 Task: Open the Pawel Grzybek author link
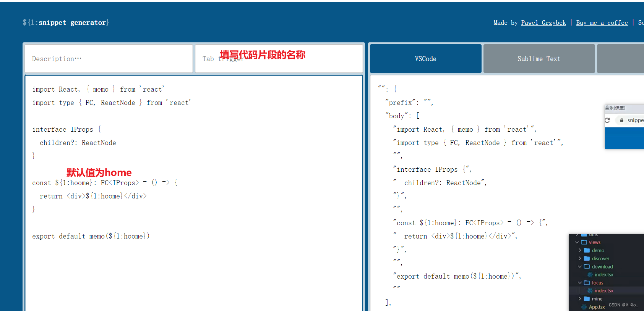tap(543, 23)
